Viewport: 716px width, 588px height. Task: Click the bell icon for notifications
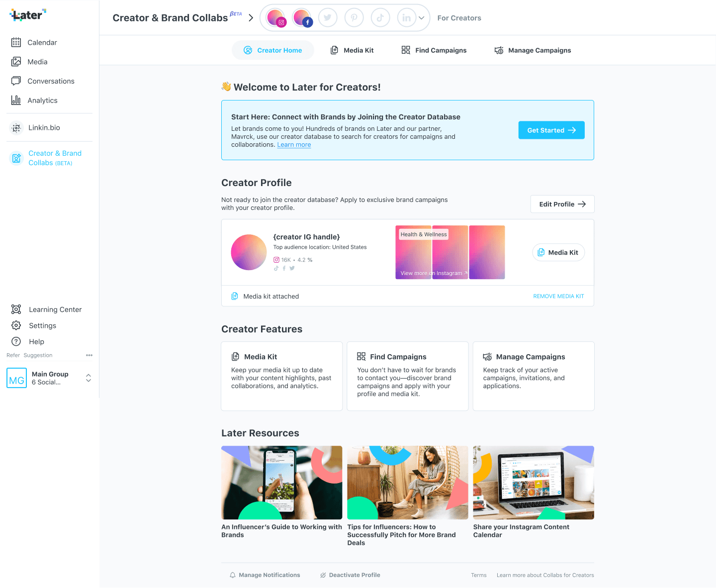[233, 575]
